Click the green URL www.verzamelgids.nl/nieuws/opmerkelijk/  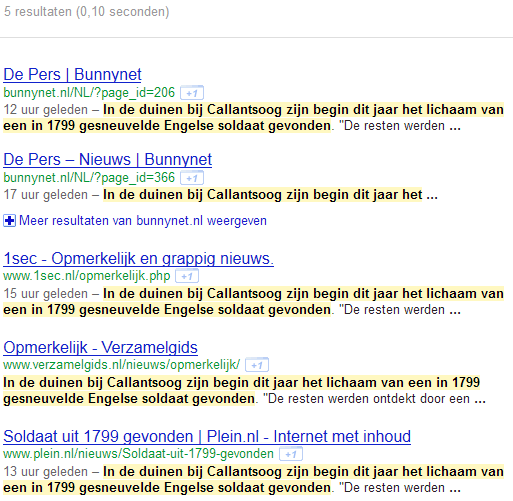(x=121, y=365)
